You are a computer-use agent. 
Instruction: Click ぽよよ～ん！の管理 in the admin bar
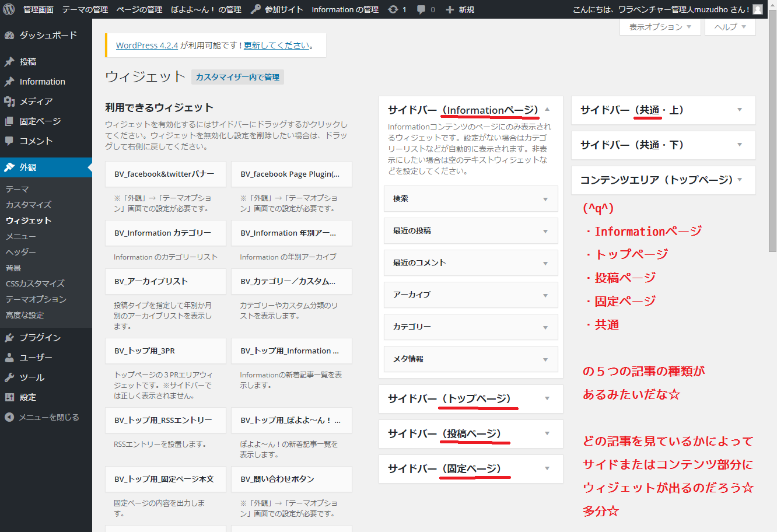coord(206,9)
